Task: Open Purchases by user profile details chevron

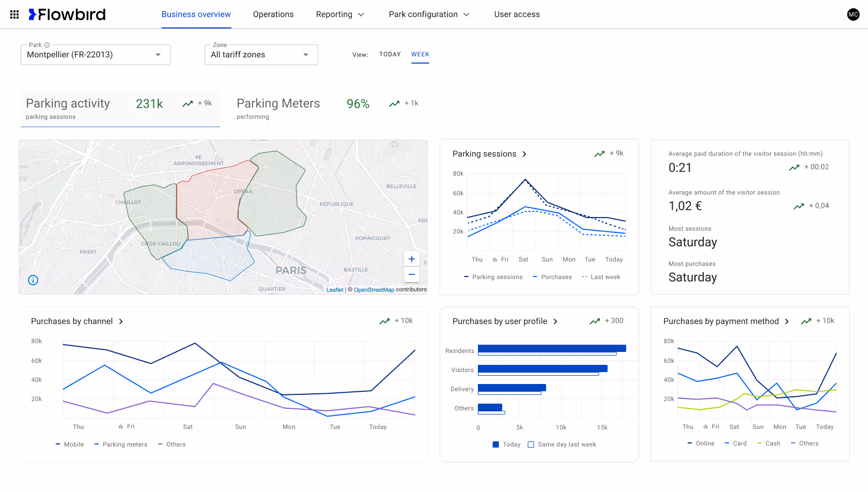Action: tap(555, 321)
